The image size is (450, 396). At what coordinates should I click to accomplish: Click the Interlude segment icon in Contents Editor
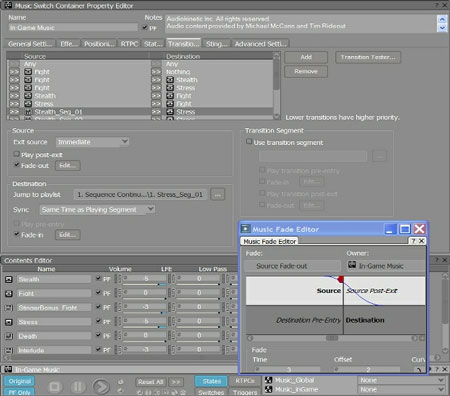tap(9, 350)
